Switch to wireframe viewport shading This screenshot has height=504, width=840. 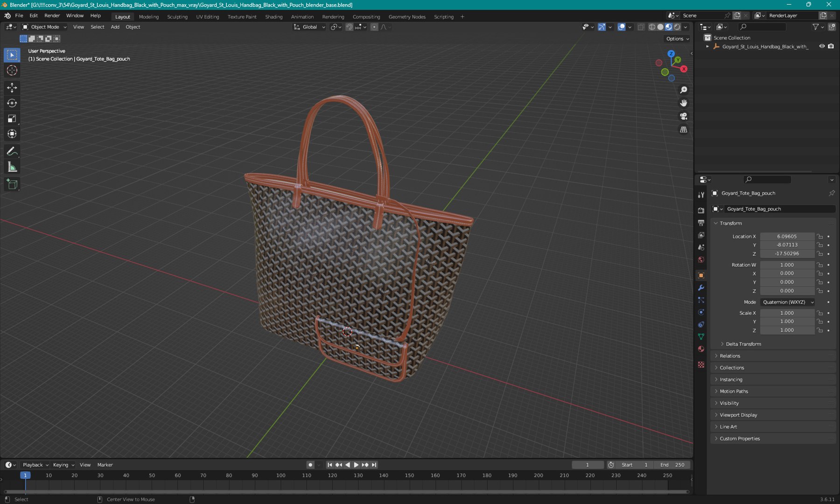point(652,27)
